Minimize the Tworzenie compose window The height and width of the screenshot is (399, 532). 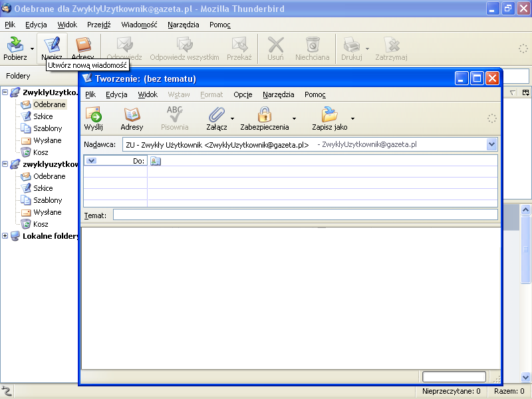461,78
